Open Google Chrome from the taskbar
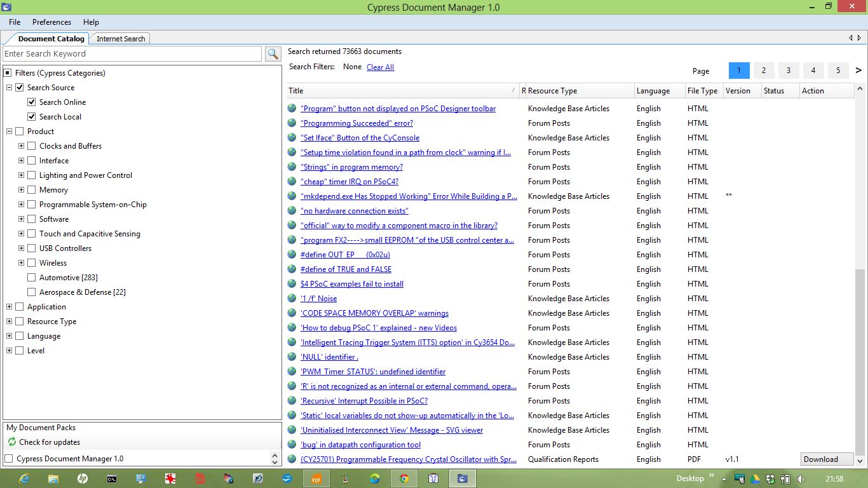Image resolution: width=868 pixels, height=488 pixels. point(404,478)
